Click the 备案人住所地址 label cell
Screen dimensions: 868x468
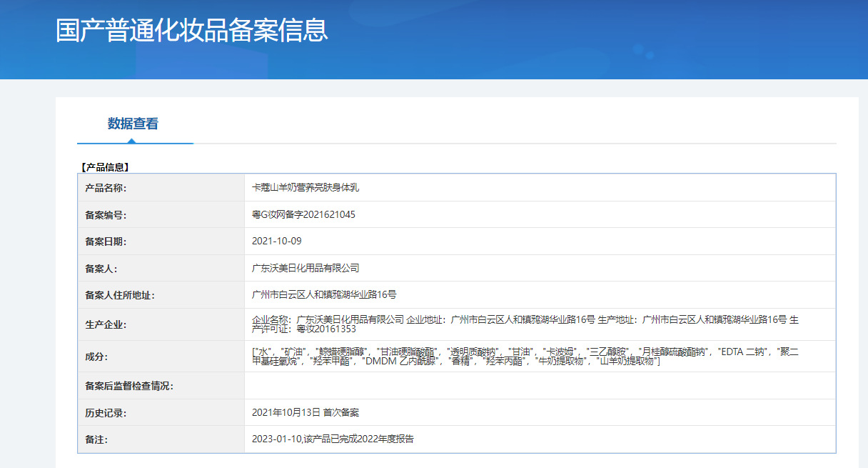(161, 295)
